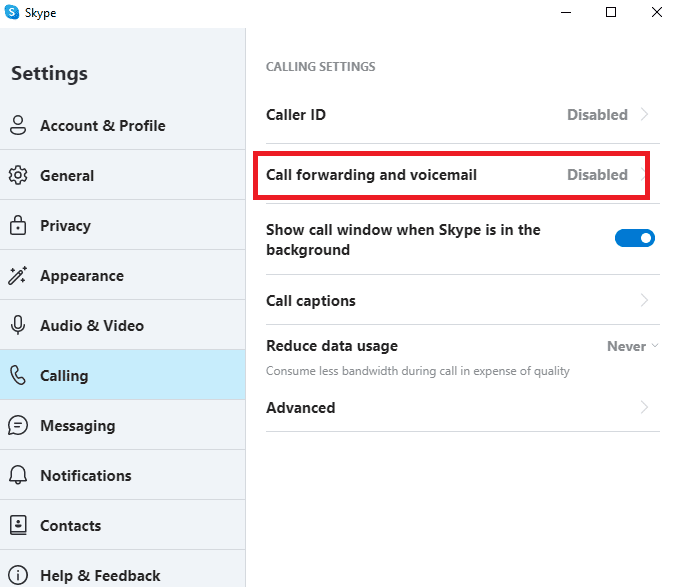Open Call captions setting
This screenshot has width=675, height=587.
point(463,300)
